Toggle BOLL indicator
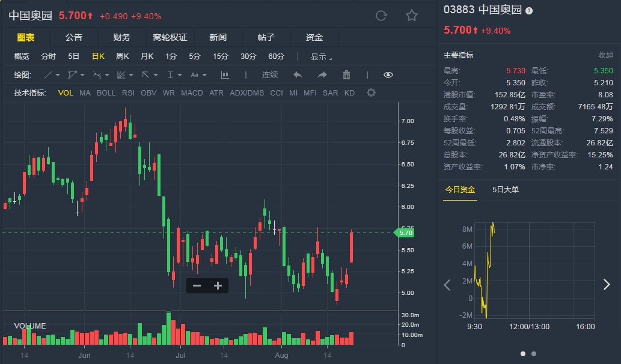Screen dimensions: 621x364 tap(106, 93)
